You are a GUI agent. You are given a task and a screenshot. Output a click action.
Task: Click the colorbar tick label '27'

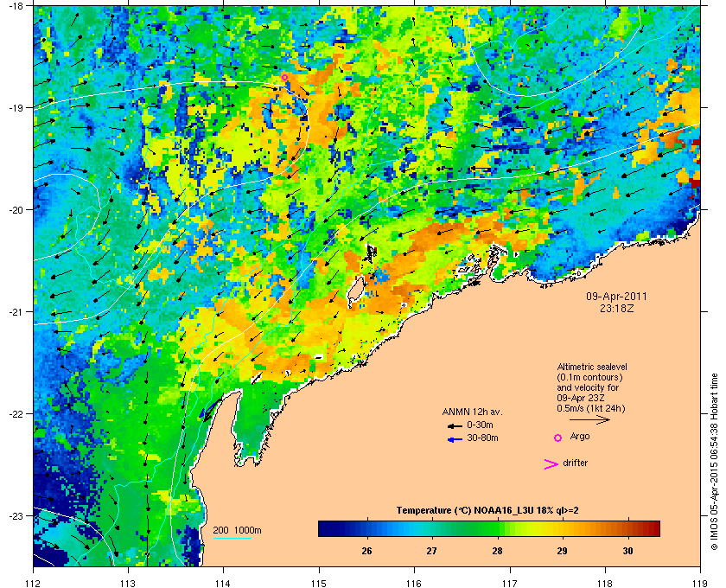(431, 551)
